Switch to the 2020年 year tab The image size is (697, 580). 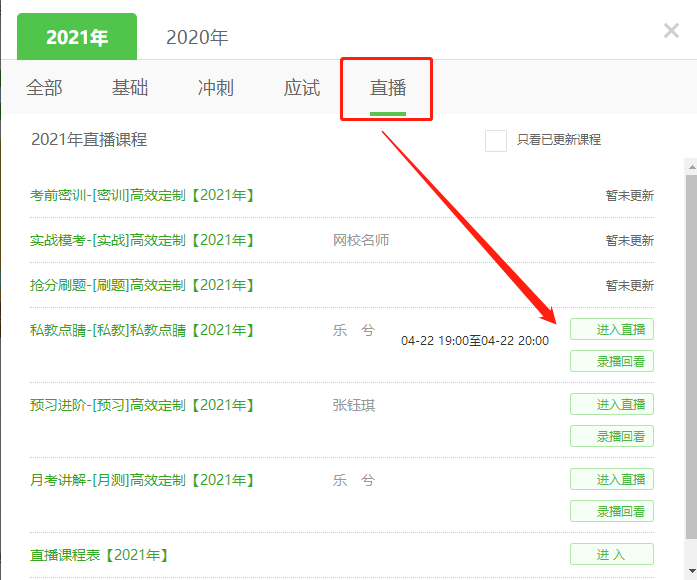pyautogui.click(x=197, y=37)
